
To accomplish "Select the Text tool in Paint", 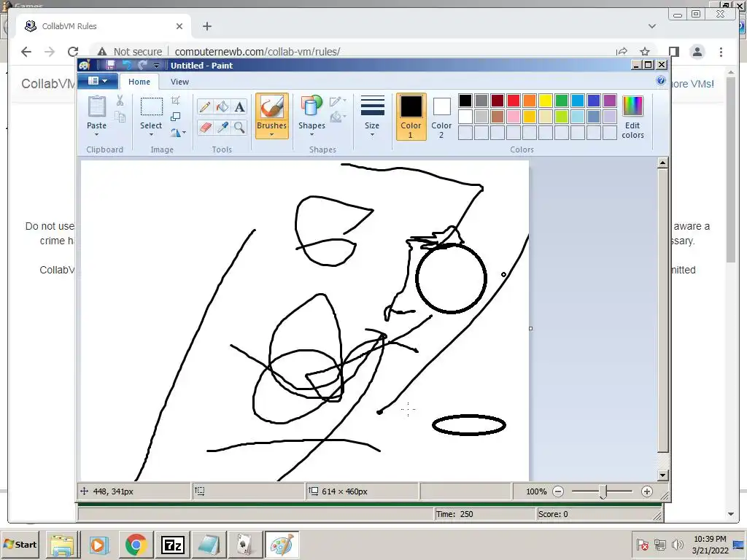I will [239, 106].
